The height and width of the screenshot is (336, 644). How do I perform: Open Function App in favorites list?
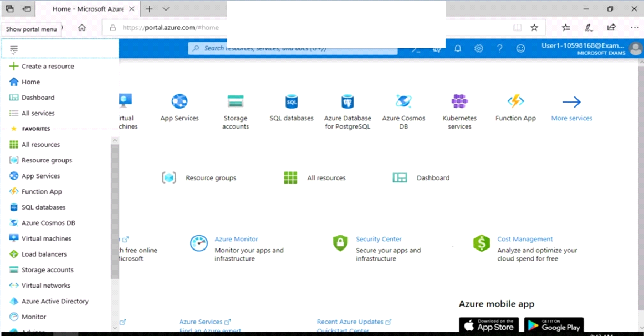tap(42, 191)
